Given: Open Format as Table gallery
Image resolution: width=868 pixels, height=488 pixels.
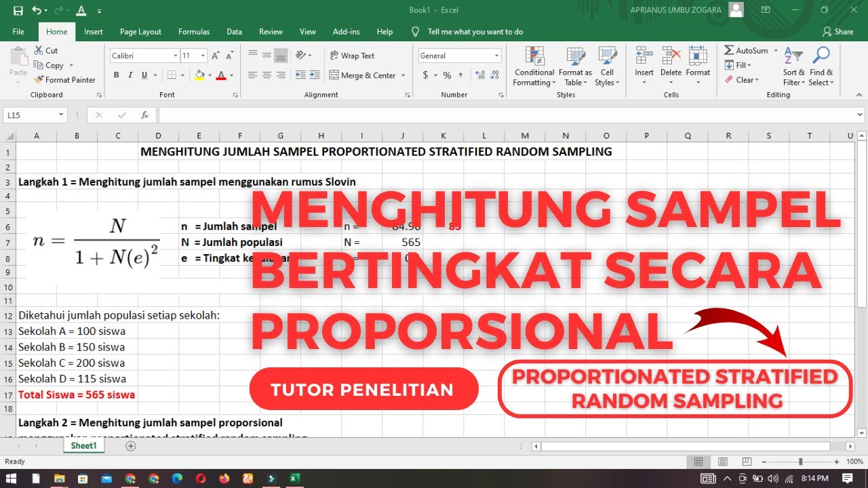Looking at the screenshot, I should click(x=575, y=66).
